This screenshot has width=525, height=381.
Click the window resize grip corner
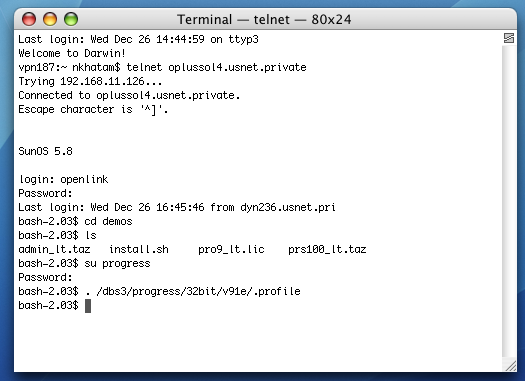click(x=511, y=366)
